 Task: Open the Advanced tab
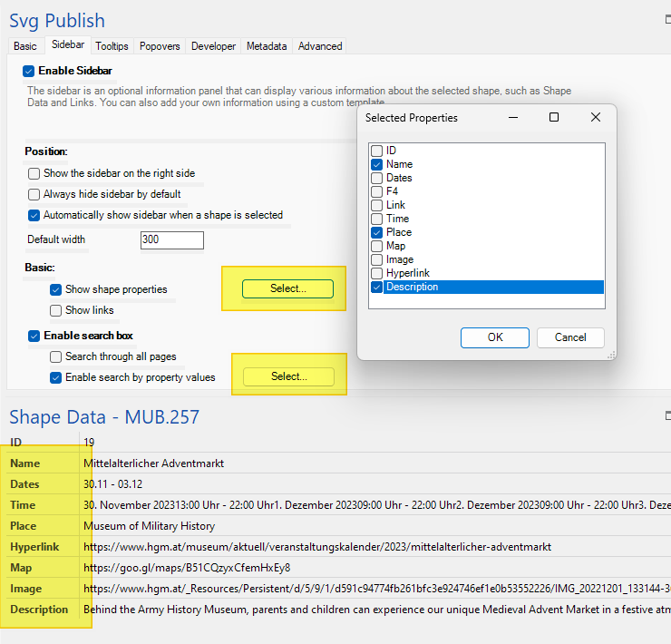[x=320, y=46]
